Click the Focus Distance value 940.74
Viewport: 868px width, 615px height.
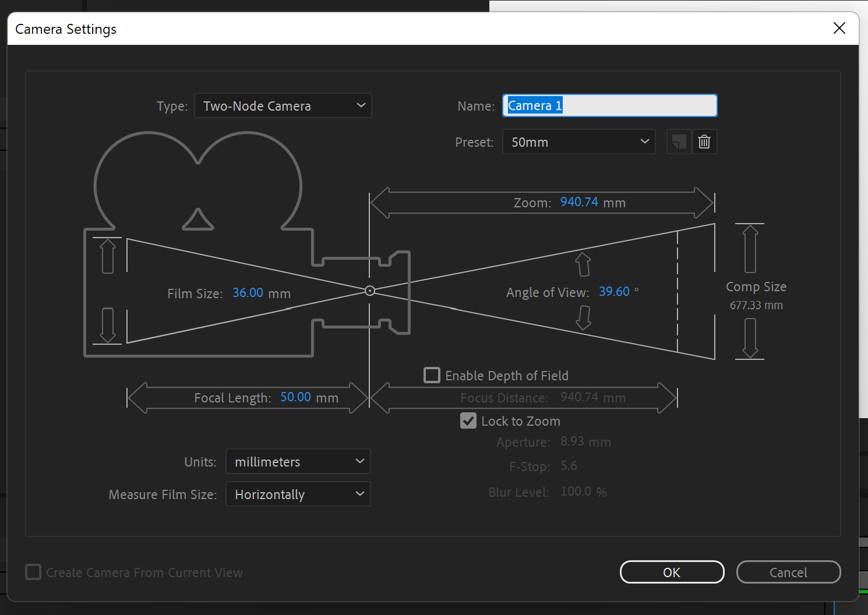579,397
